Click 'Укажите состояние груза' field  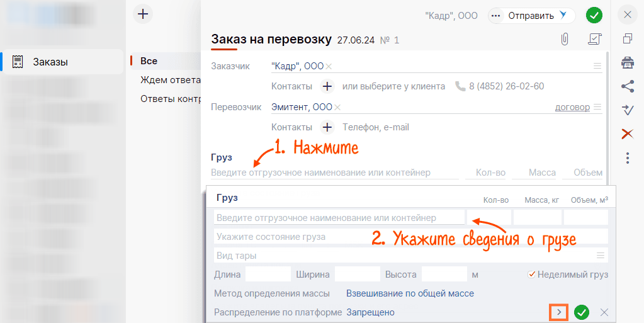click(x=410, y=237)
